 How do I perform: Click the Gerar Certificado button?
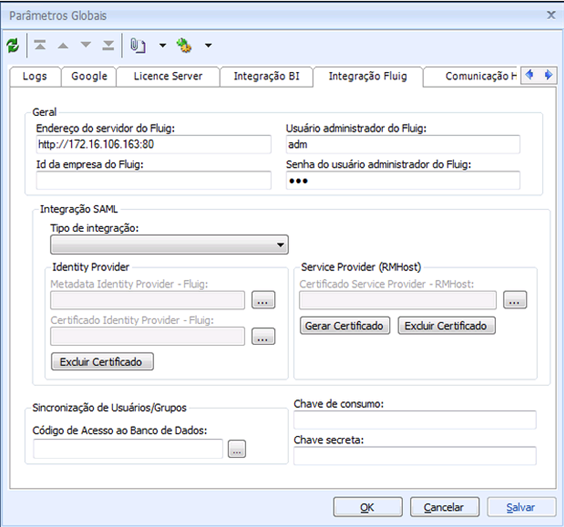point(345,326)
